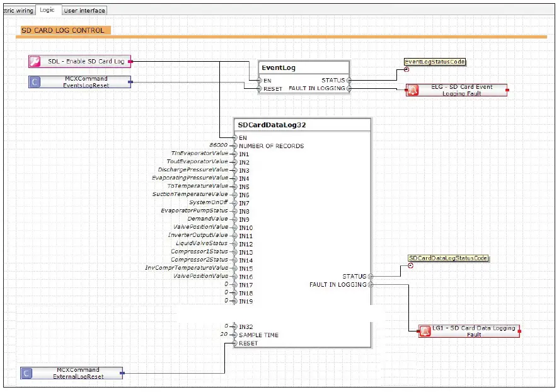Click the SDCardDataLogStatusCode output pin connector
This screenshot has width=559, height=392.
click(411, 266)
